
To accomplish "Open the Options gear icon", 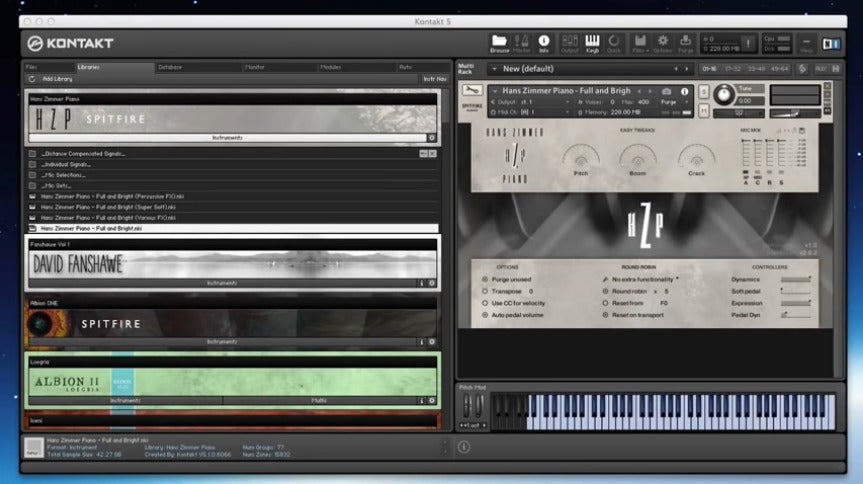I will [662, 42].
